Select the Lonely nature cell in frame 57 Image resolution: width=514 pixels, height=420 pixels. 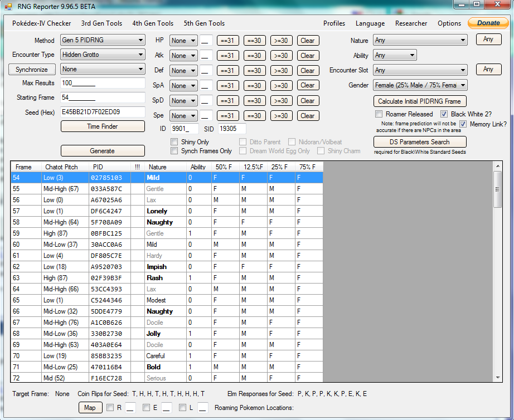[166, 211]
